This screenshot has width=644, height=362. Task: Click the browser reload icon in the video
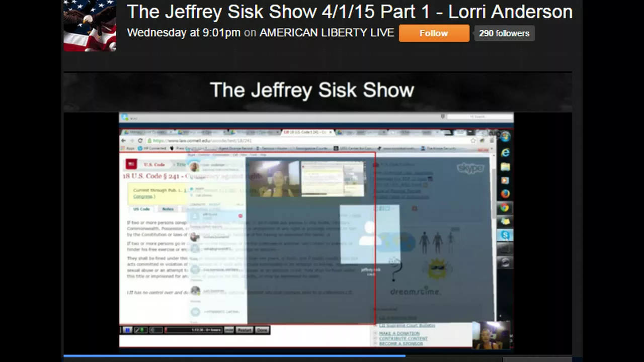pos(140,141)
